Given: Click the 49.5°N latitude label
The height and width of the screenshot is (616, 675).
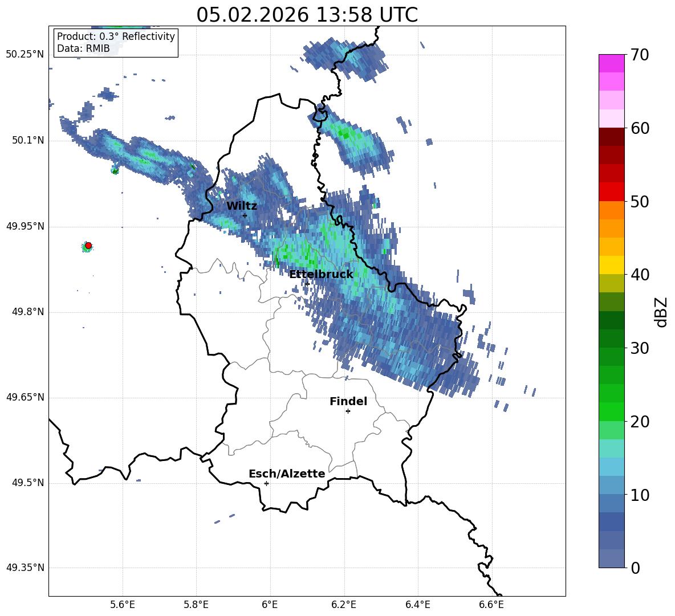Looking at the screenshot, I should tap(28, 483).
